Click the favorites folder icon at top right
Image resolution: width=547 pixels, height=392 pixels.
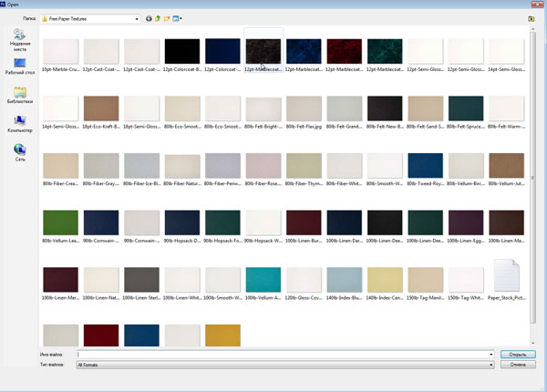[x=531, y=19]
